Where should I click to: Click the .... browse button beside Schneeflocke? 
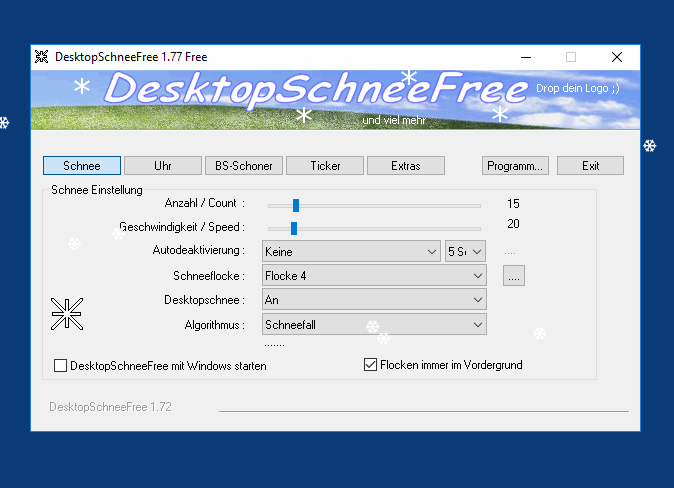[x=514, y=276]
